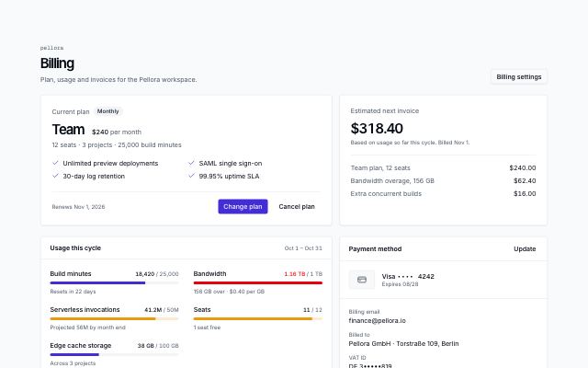Click Bandwidth overage, 156 GB line
Viewport: 588px width, 368px height.
(x=443, y=180)
